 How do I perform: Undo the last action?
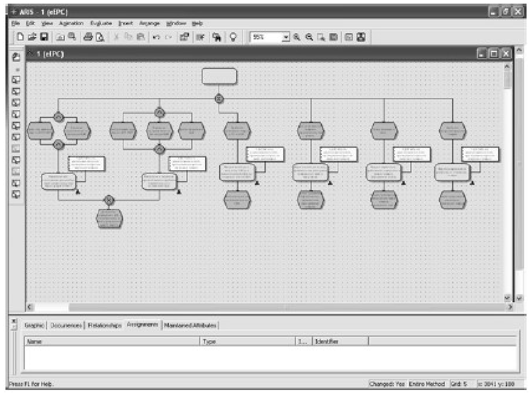point(156,37)
